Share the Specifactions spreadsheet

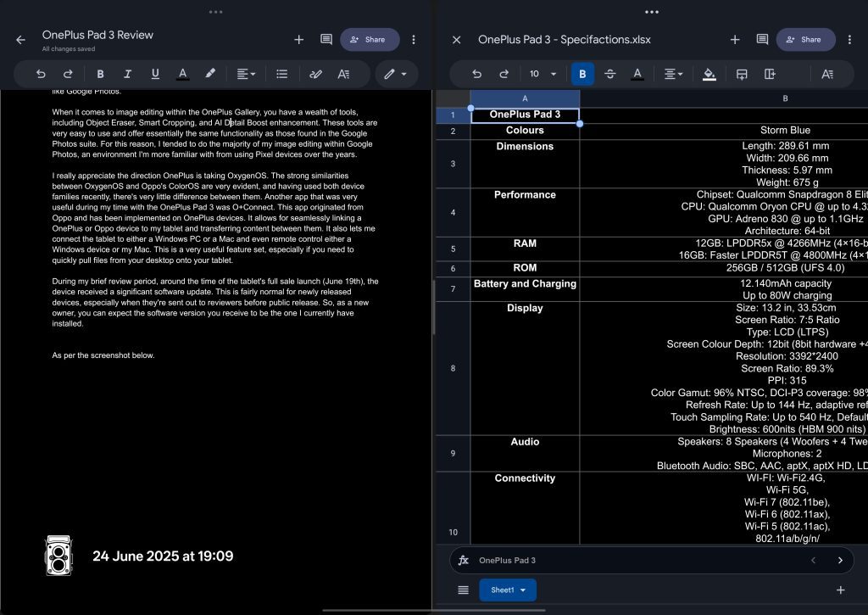pyautogui.click(x=805, y=39)
